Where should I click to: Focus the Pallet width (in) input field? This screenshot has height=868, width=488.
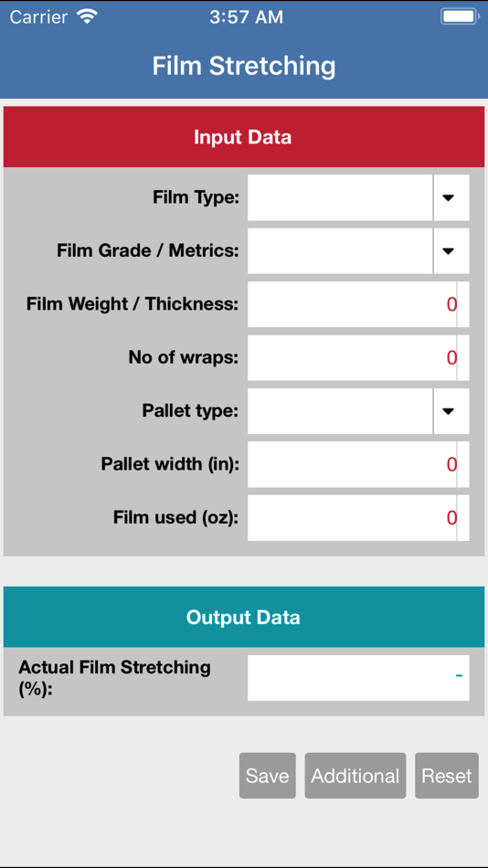coord(358,464)
